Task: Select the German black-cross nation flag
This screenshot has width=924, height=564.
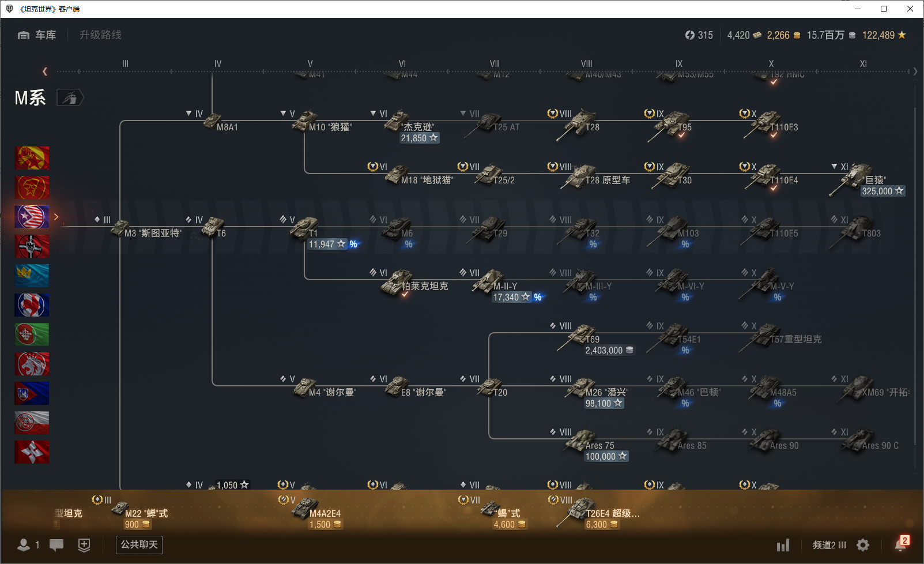Action: tap(32, 246)
